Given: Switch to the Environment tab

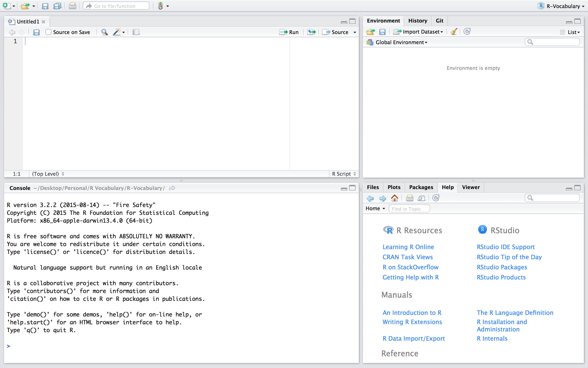Looking at the screenshot, I should (383, 21).
